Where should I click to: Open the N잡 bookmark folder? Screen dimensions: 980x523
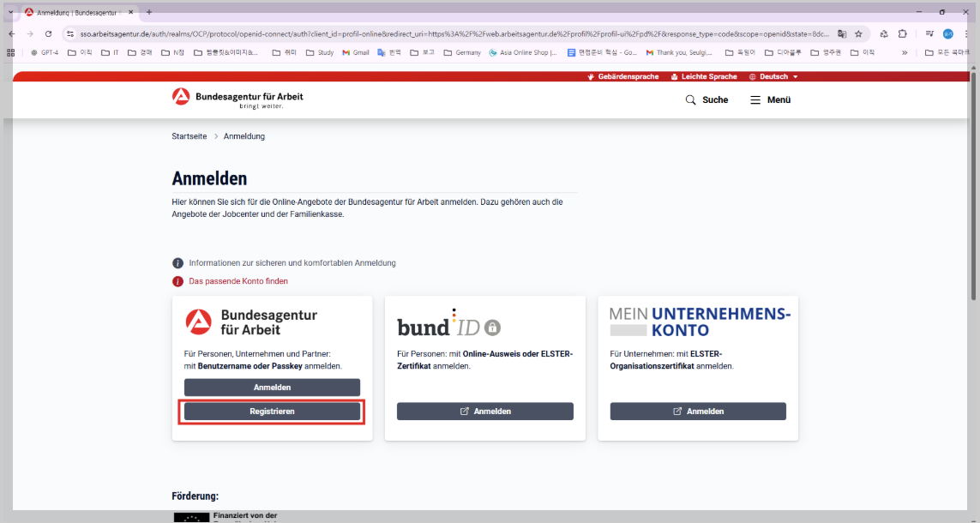coord(173,52)
